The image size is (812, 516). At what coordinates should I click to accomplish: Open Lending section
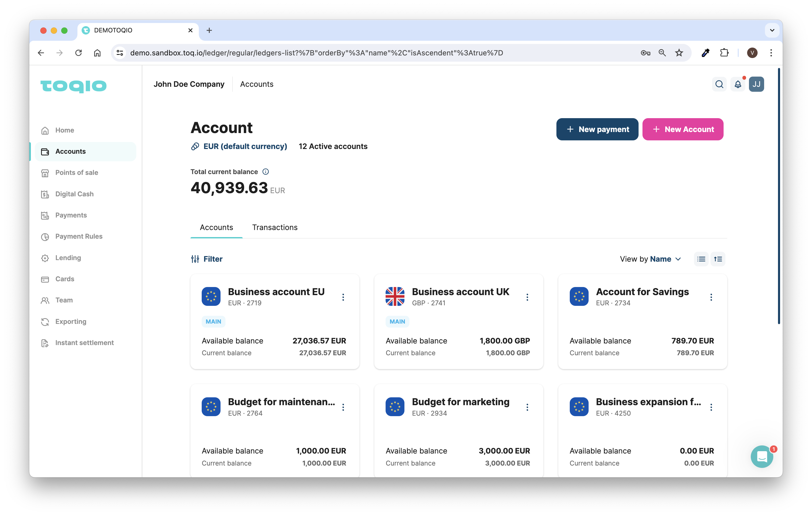click(85, 258)
